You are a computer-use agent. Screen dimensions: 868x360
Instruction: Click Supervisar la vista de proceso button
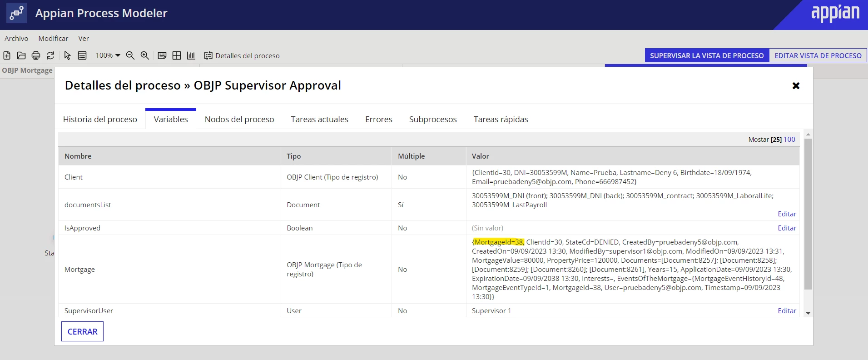tap(707, 55)
